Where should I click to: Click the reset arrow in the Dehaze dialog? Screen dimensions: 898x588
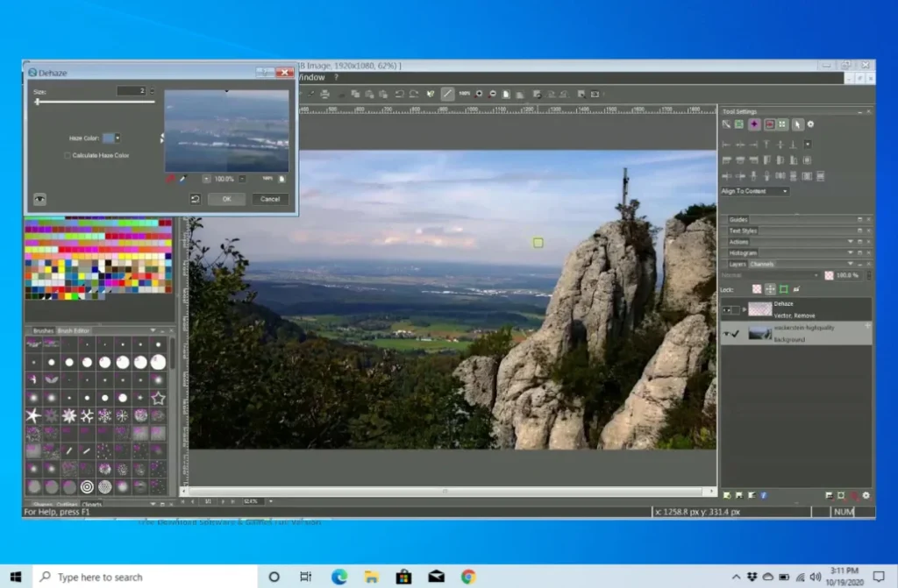pyautogui.click(x=196, y=199)
